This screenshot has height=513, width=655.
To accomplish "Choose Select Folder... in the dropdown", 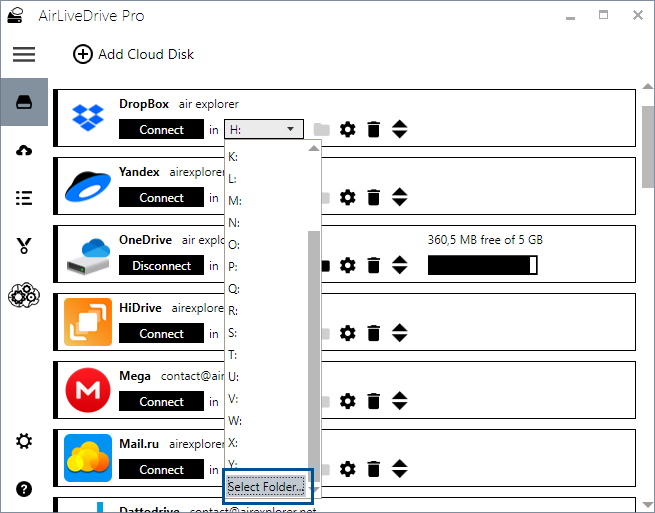I will [266, 487].
